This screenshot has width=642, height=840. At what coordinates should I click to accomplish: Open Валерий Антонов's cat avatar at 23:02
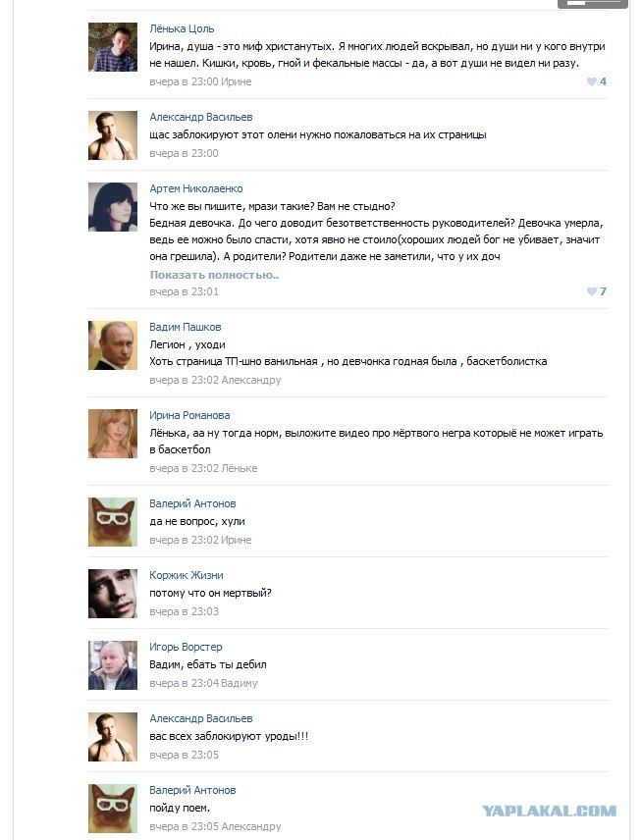113,522
